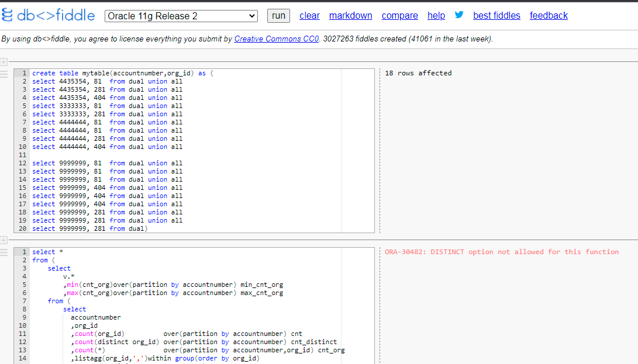Viewport: 638px width, 364px height.
Task: Click line 20 'select 9999999, 281 from dual)'
Action: coord(90,228)
